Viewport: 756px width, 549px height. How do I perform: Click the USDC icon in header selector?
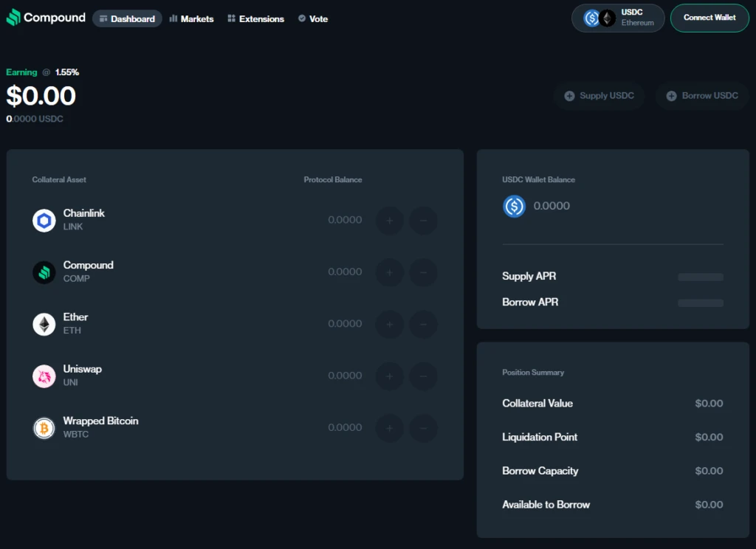591,18
